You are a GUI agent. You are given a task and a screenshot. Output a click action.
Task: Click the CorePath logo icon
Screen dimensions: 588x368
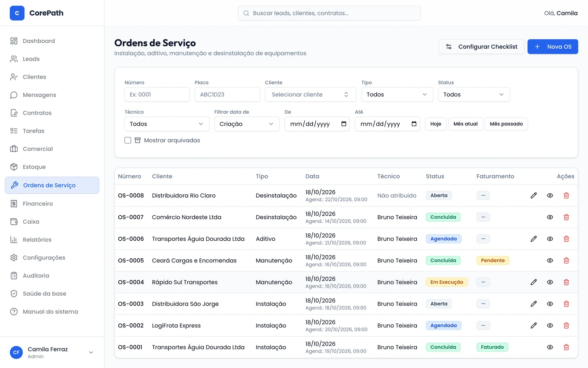click(17, 13)
